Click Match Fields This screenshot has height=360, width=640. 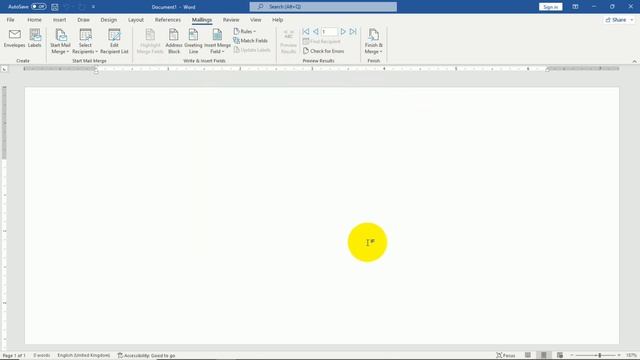click(250, 41)
